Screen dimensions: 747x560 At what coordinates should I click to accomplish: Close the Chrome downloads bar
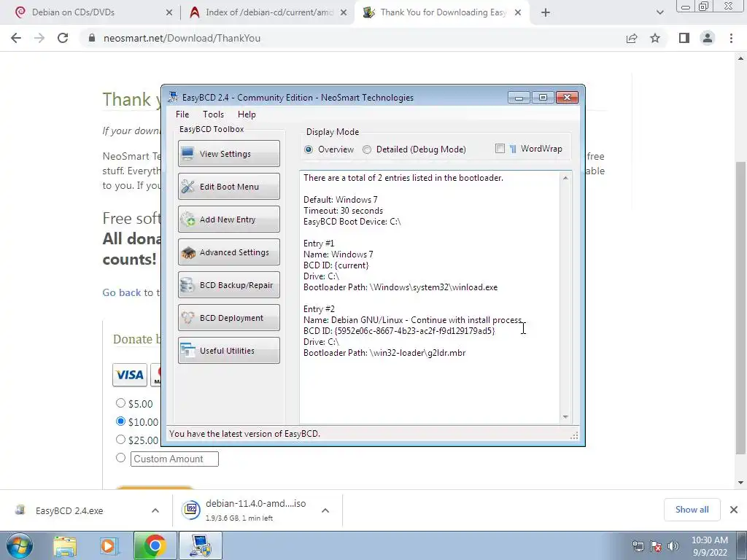click(734, 510)
